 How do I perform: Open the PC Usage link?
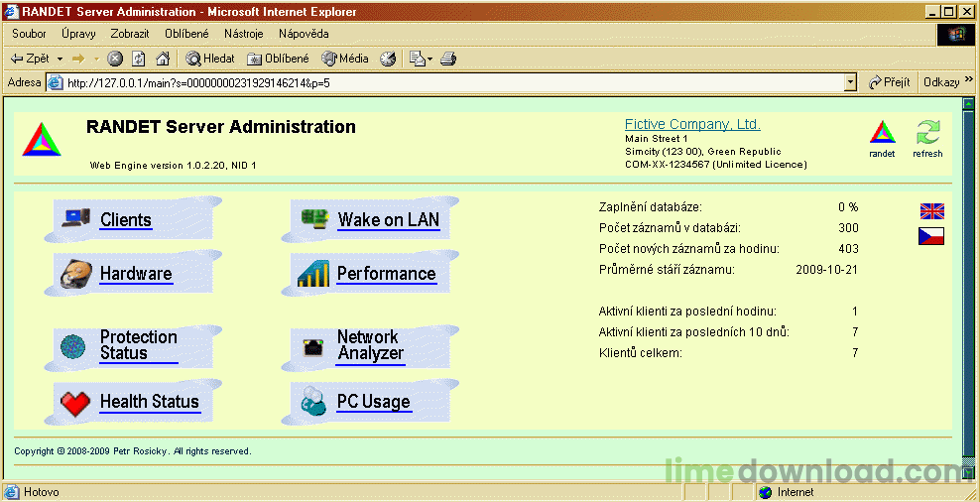(x=373, y=402)
